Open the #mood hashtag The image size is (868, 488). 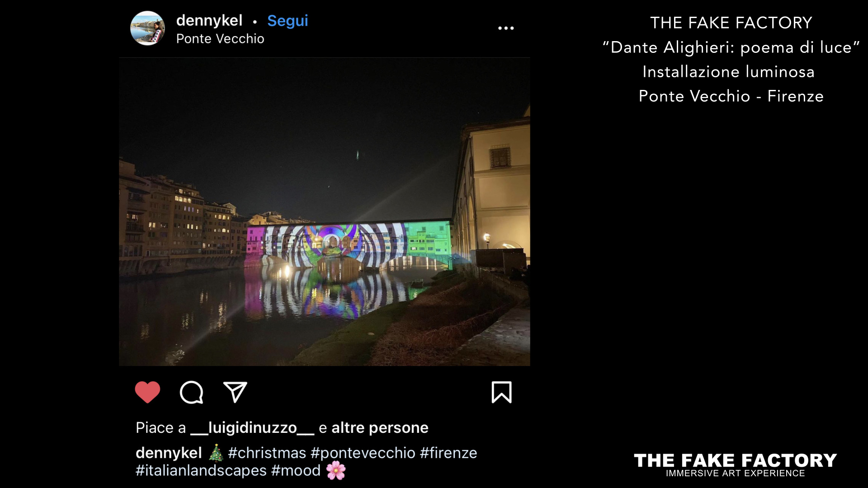296,470
